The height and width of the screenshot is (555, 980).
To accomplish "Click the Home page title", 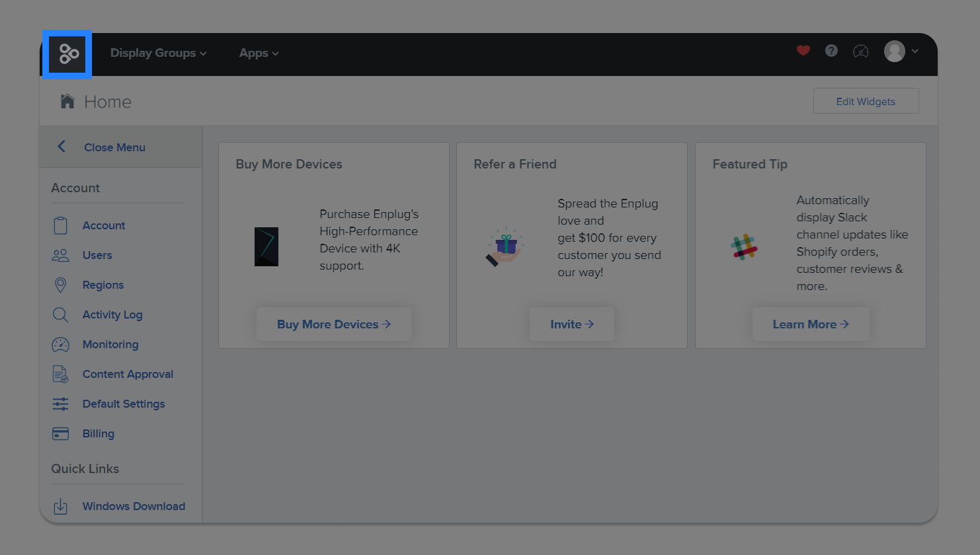I will pyautogui.click(x=108, y=102).
